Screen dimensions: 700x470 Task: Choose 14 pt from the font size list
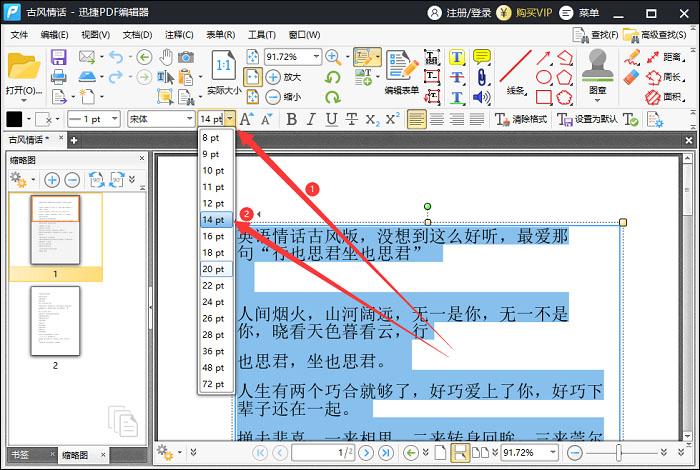[x=214, y=219]
